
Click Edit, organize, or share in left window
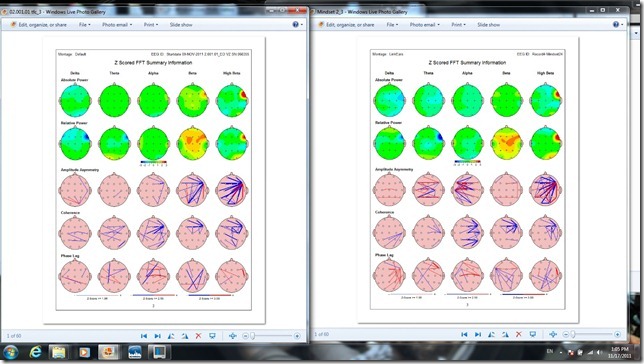point(39,25)
